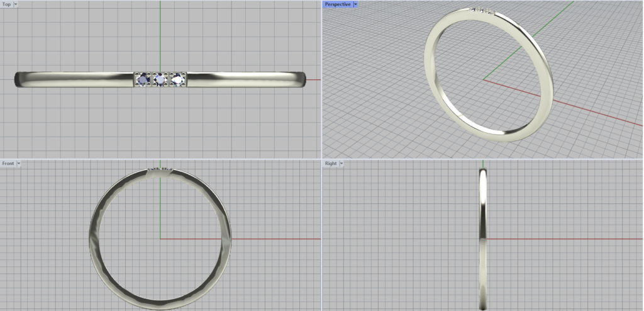Click the Top viewport title label
The height and width of the screenshot is (311, 644).
tap(6, 4)
